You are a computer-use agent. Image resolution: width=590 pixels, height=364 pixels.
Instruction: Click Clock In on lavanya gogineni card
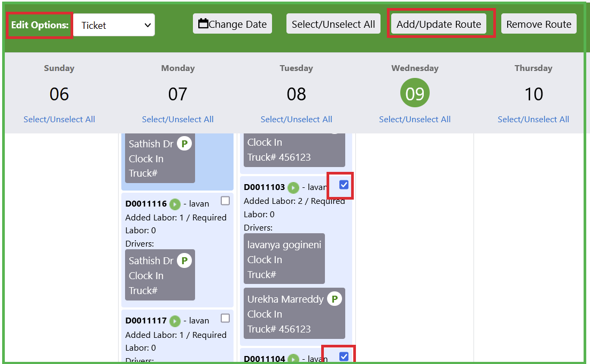[265, 260]
